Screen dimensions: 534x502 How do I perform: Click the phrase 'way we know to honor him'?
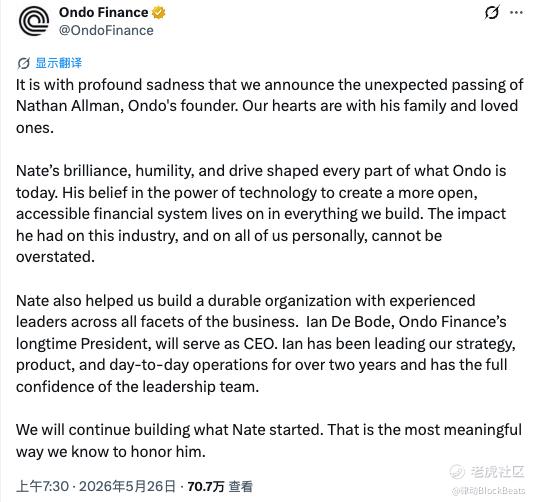(110, 452)
